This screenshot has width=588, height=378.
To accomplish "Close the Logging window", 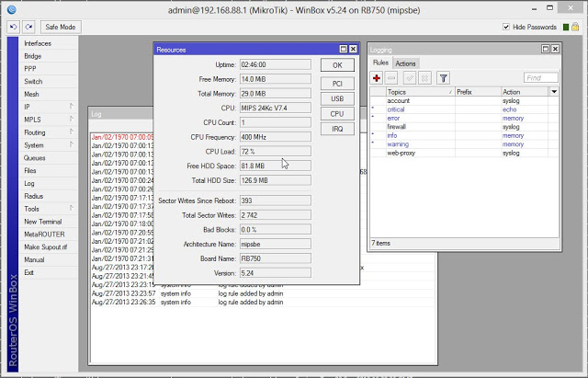I will [x=555, y=49].
